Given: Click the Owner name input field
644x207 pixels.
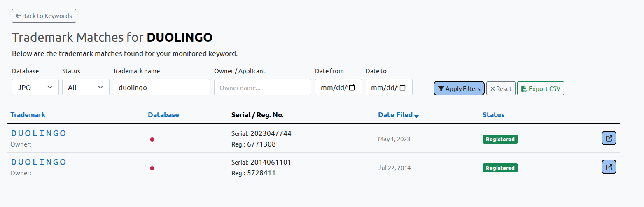Looking at the screenshot, I should [x=262, y=87].
